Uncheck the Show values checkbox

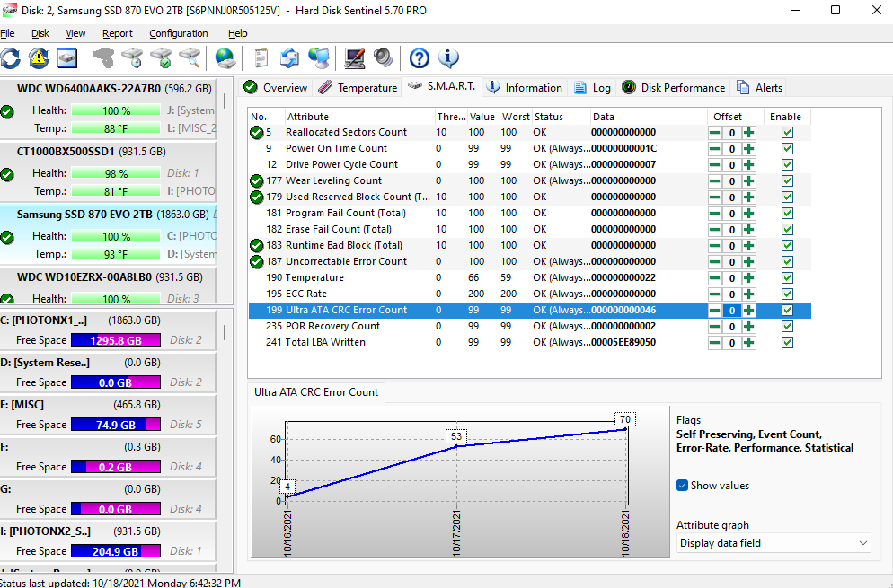tap(682, 486)
